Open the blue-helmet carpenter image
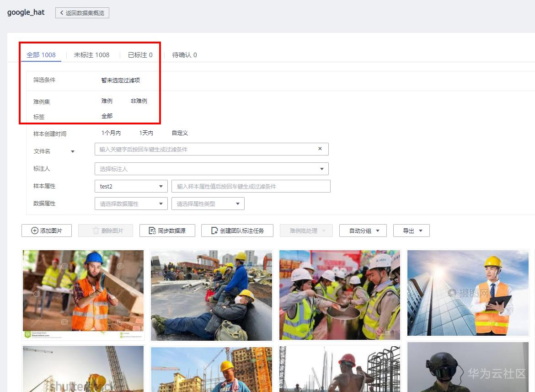 [x=83, y=295]
